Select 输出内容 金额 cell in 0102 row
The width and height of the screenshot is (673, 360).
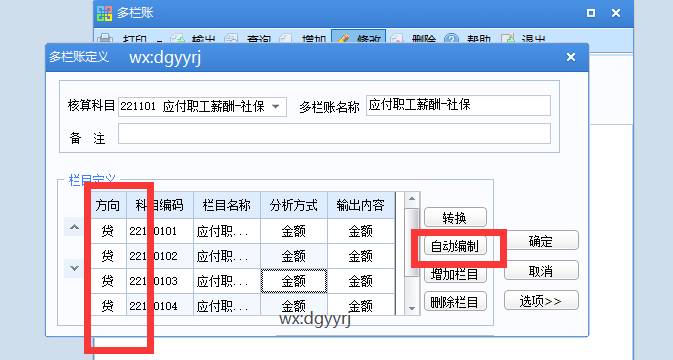(361, 256)
